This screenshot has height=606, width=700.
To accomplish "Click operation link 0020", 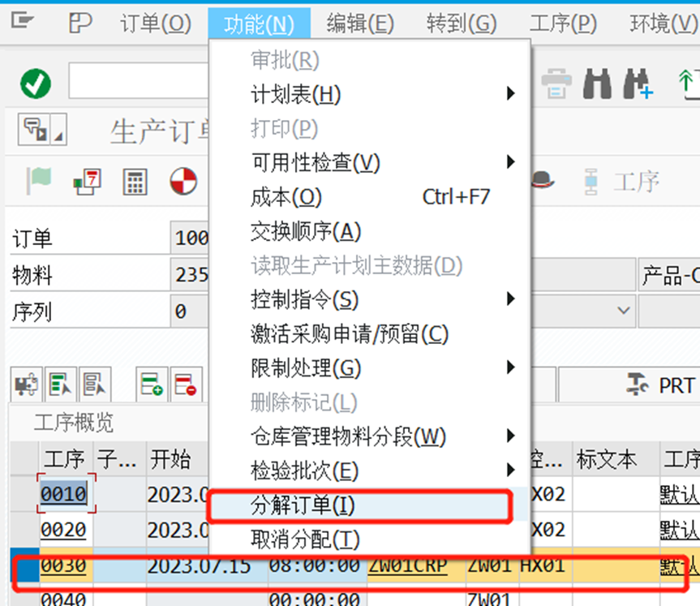I will [x=63, y=530].
